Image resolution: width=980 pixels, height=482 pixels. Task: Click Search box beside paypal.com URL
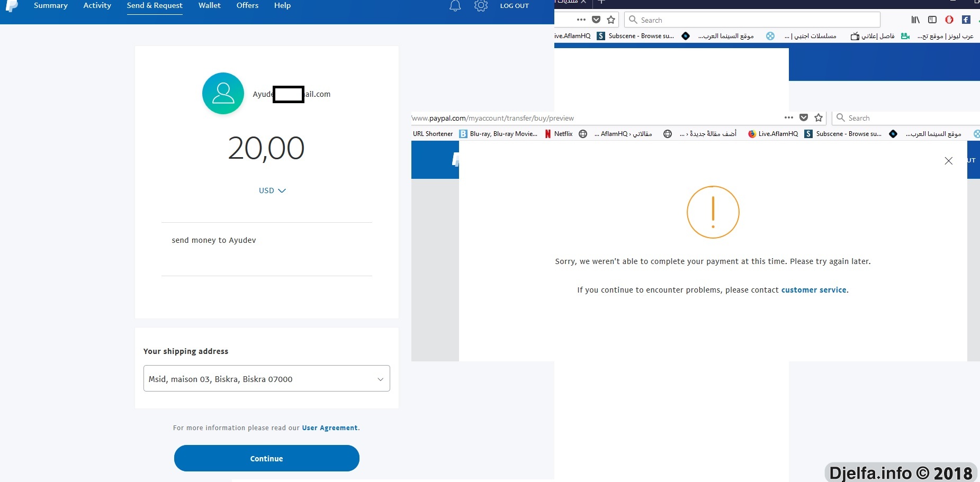(906, 117)
